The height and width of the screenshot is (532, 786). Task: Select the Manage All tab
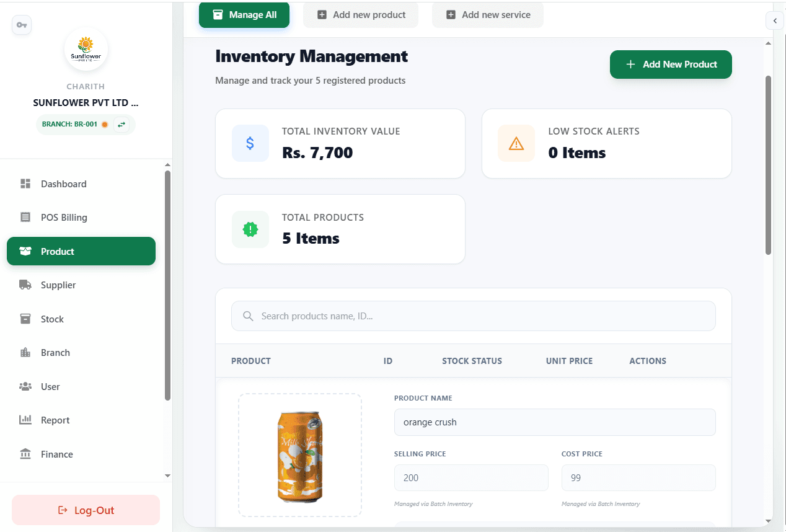point(244,15)
